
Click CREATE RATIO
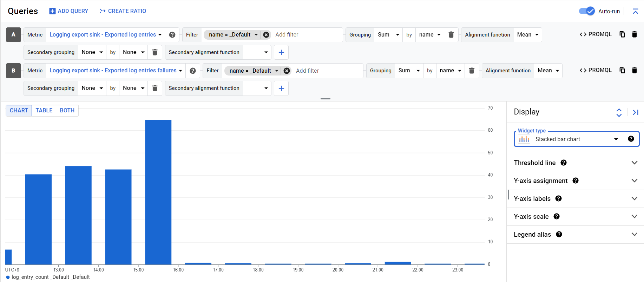123,11
